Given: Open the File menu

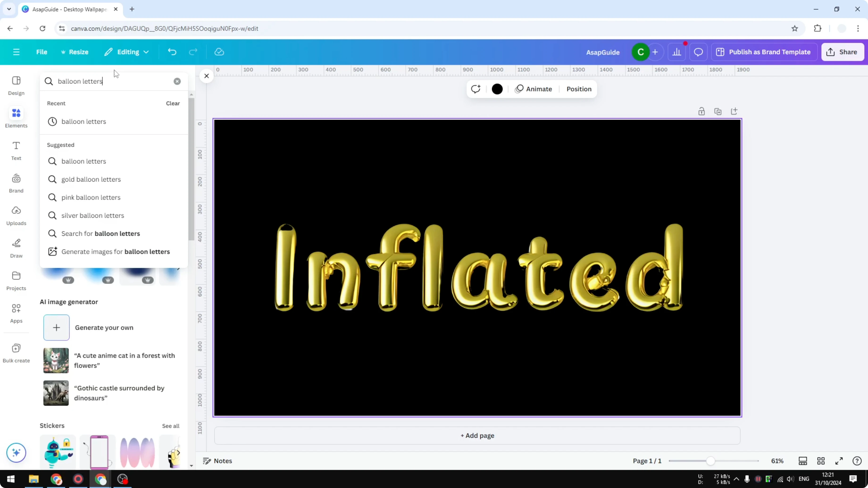Looking at the screenshot, I should point(42,52).
